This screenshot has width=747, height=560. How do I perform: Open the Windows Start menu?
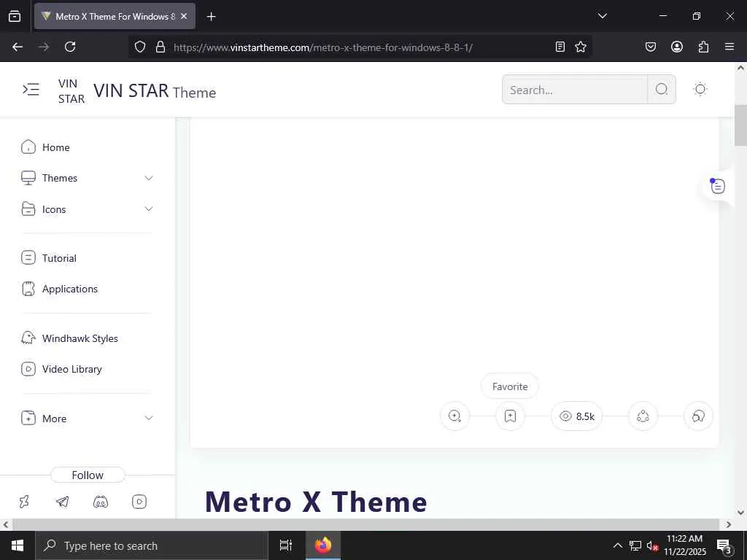point(18,545)
